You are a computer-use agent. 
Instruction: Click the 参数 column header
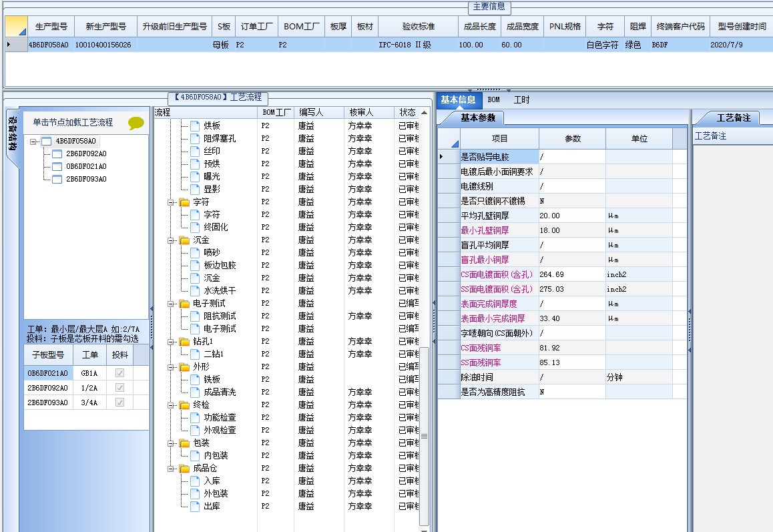pyautogui.click(x=572, y=139)
